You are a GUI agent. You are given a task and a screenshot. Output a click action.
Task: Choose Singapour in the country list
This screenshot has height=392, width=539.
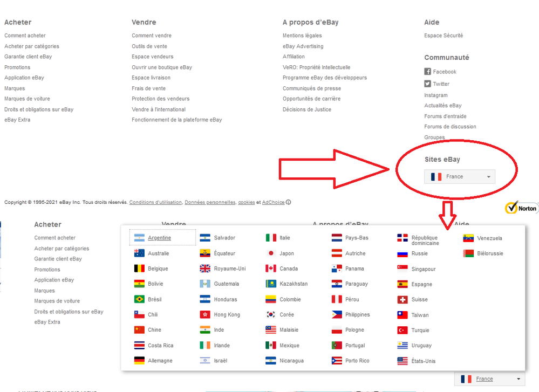tap(424, 269)
